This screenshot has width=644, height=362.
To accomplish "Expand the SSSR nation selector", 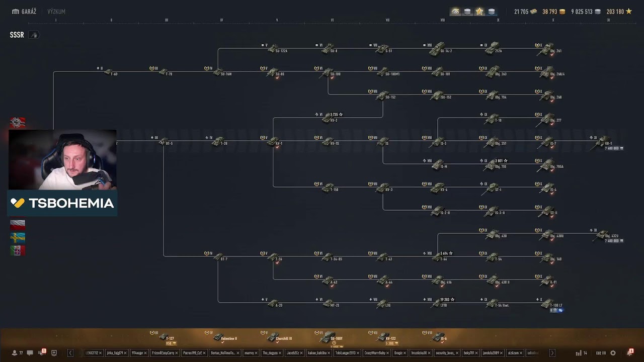I will point(33,35).
